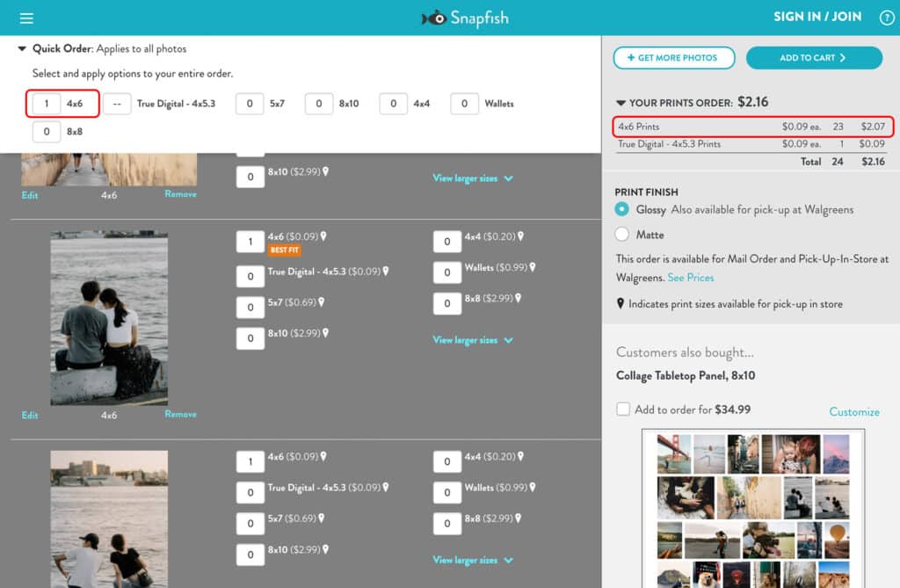The height and width of the screenshot is (588, 900).
Task: Click the pin icon in pickup legend
Action: [621, 304]
